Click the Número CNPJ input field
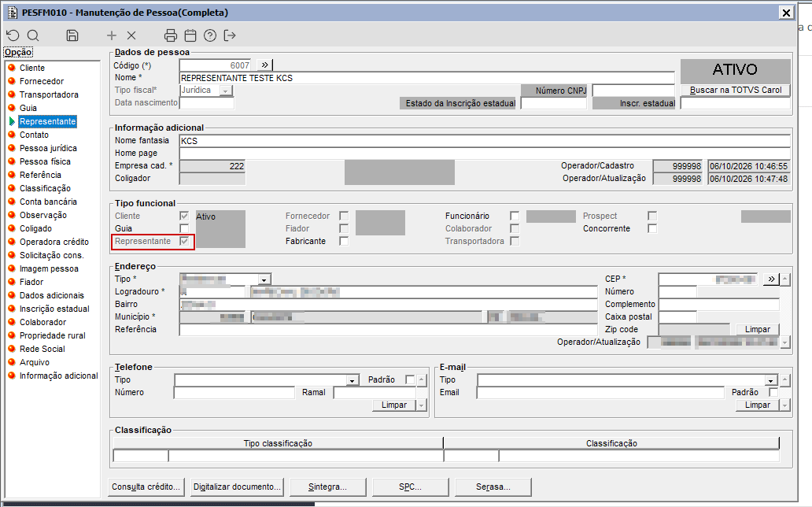 pyautogui.click(x=633, y=91)
